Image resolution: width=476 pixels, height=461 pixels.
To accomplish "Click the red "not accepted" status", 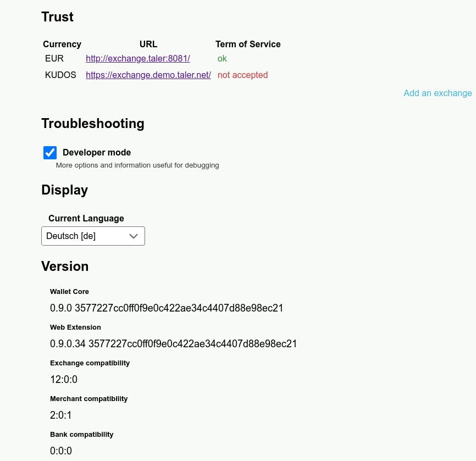I will (x=242, y=75).
